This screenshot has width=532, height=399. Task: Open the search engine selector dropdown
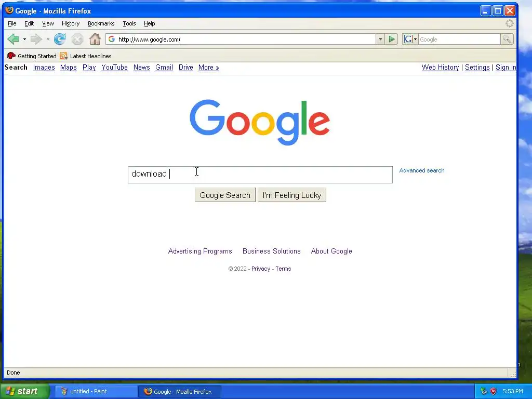pyautogui.click(x=410, y=39)
